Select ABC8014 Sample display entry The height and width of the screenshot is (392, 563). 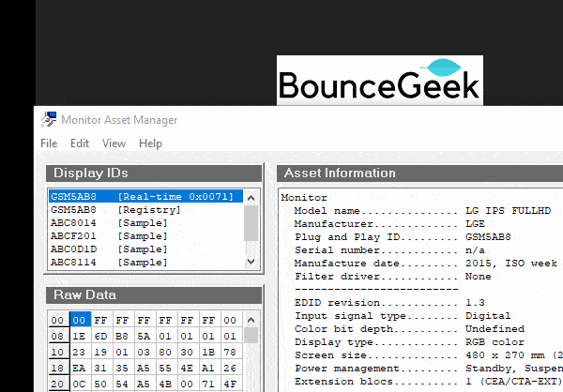[x=145, y=223]
